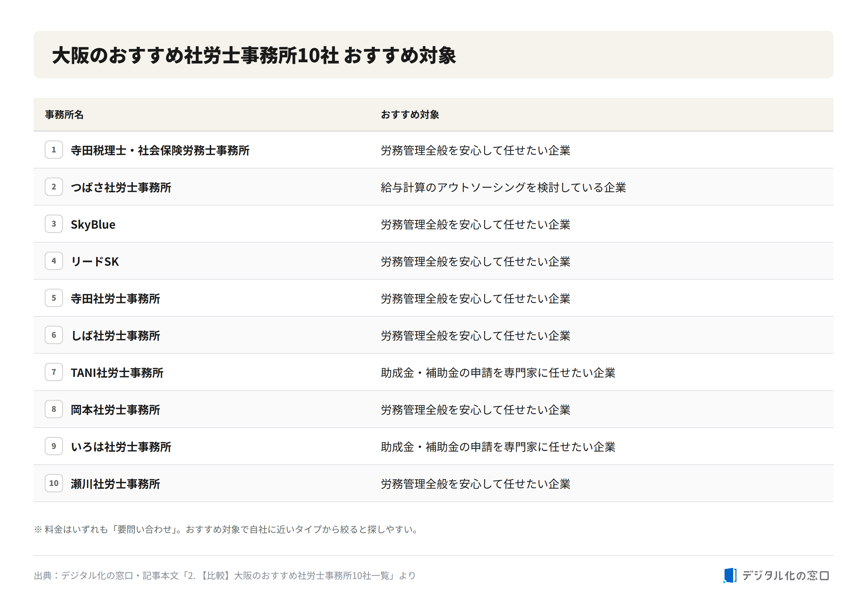867x616 pixels.
Task: Click recommendation text in the リードSK row
Action: click(x=475, y=262)
